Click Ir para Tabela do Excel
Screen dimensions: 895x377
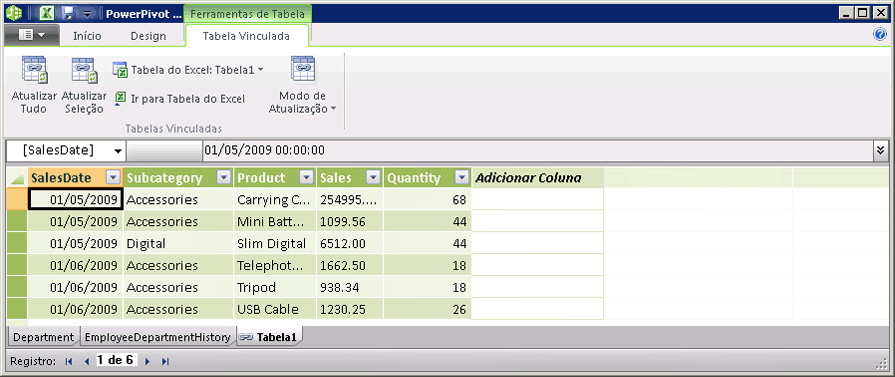coord(180,99)
